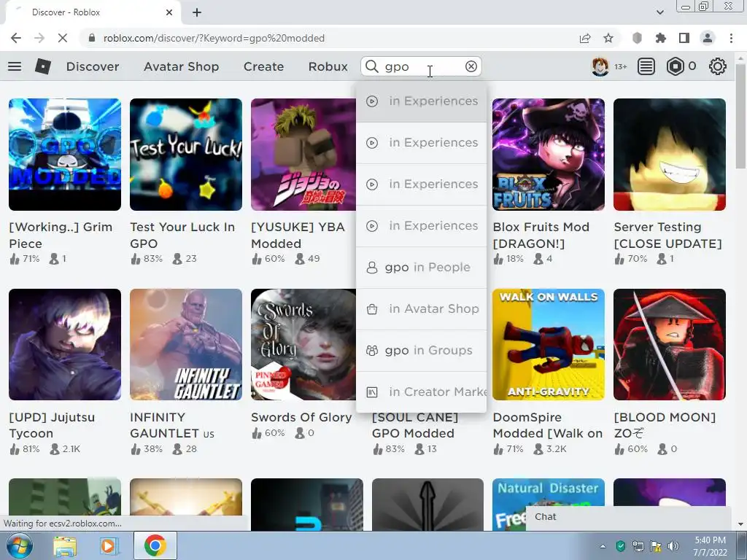Show hidden tray icons arrow
747x560 pixels.
click(x=603, y=546)
